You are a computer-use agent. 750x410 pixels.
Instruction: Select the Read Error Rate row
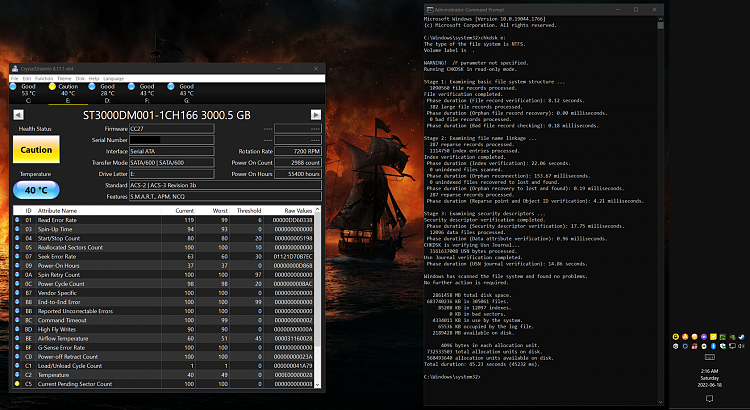point(164,220)
